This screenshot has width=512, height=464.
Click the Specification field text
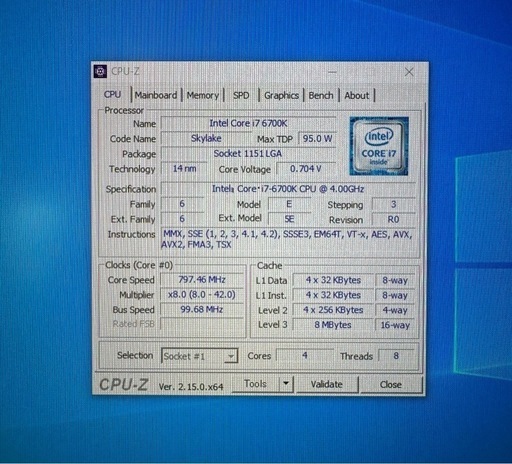pyautogui.click(x=288, y=189)
